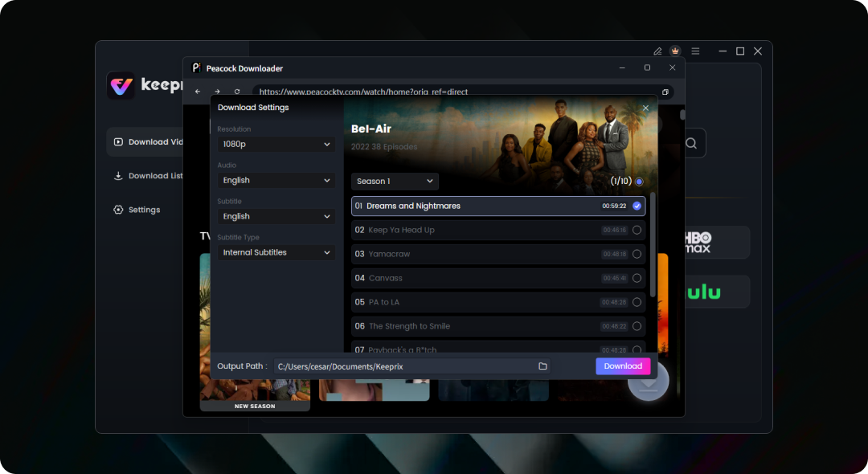Screen dimensions: 868x474
Task: Select episode 03 Yamacraw checkbox
Action: point(637,254)
